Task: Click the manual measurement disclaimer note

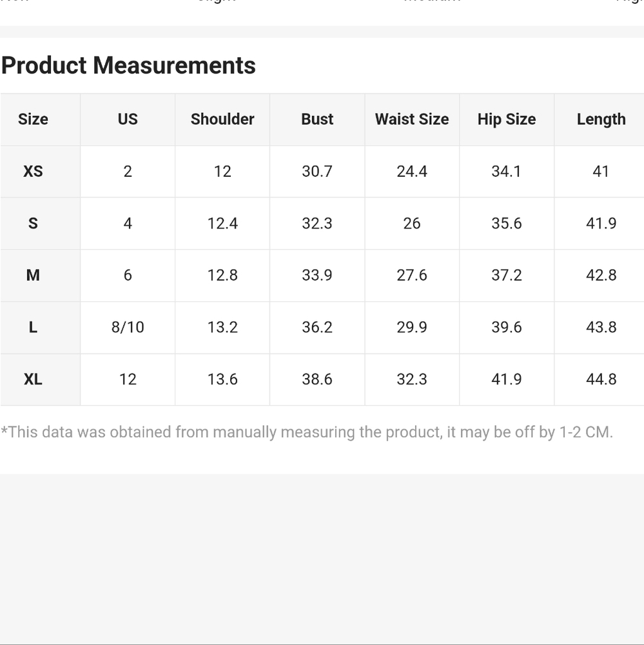Action: tap(307, 432)
